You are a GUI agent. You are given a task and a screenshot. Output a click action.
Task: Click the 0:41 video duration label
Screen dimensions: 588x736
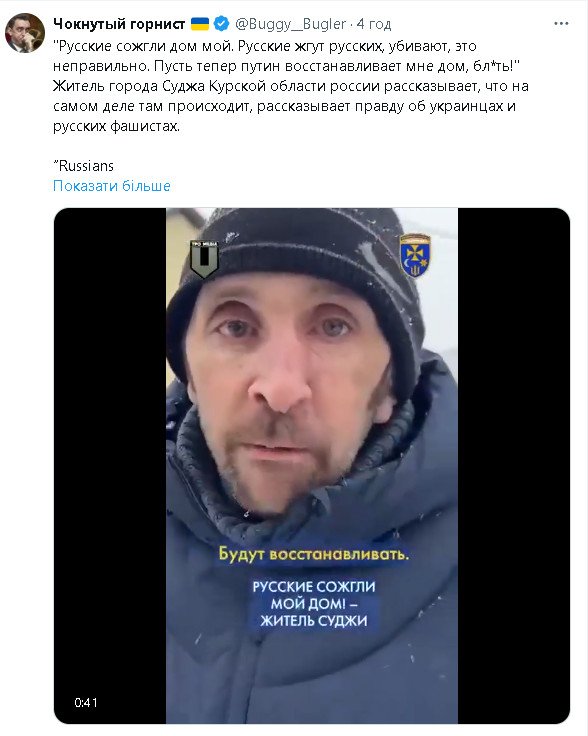[85, 703]
